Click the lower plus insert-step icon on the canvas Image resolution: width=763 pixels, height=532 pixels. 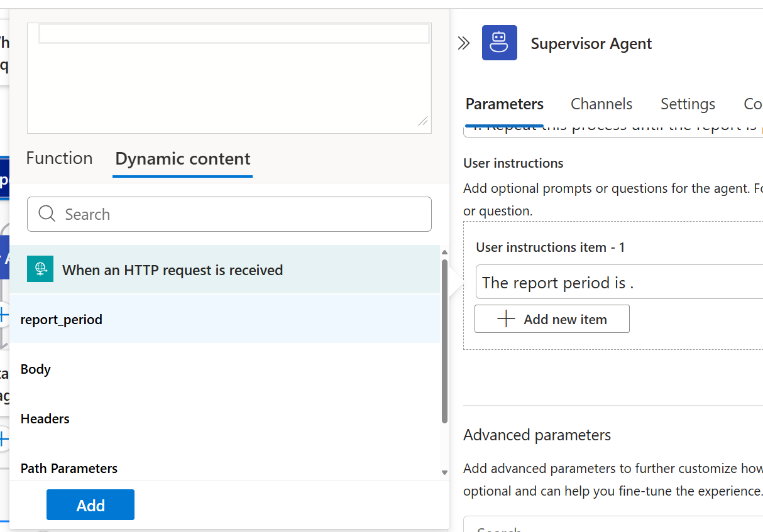[x=3, y=440]
